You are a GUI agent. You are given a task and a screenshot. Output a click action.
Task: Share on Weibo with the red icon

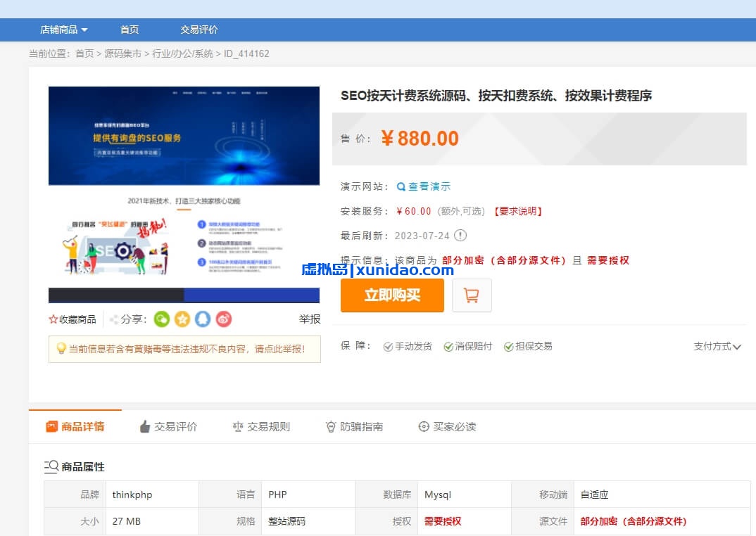[x=223, y=319]
